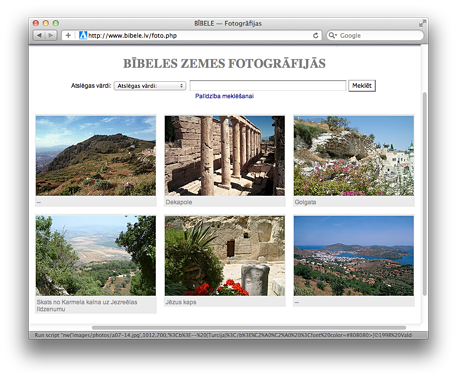
Task: Open the Karmela kalna view photo
Action: 96,256
